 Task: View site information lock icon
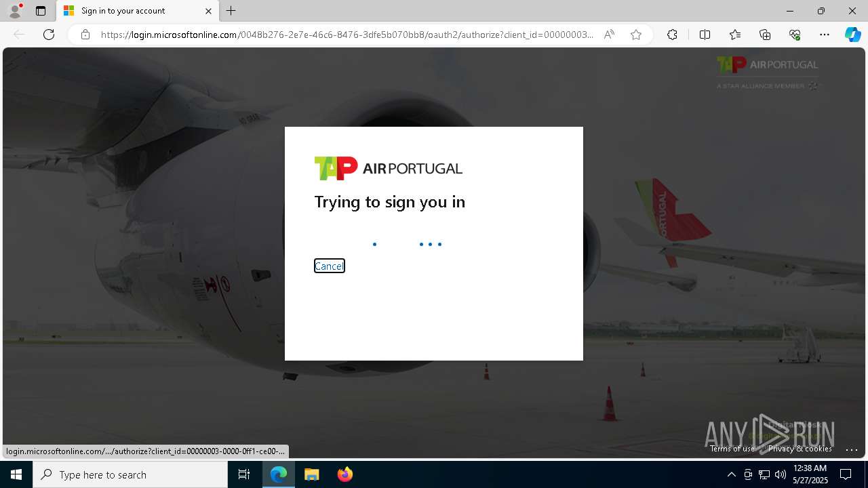coord(85,35)
